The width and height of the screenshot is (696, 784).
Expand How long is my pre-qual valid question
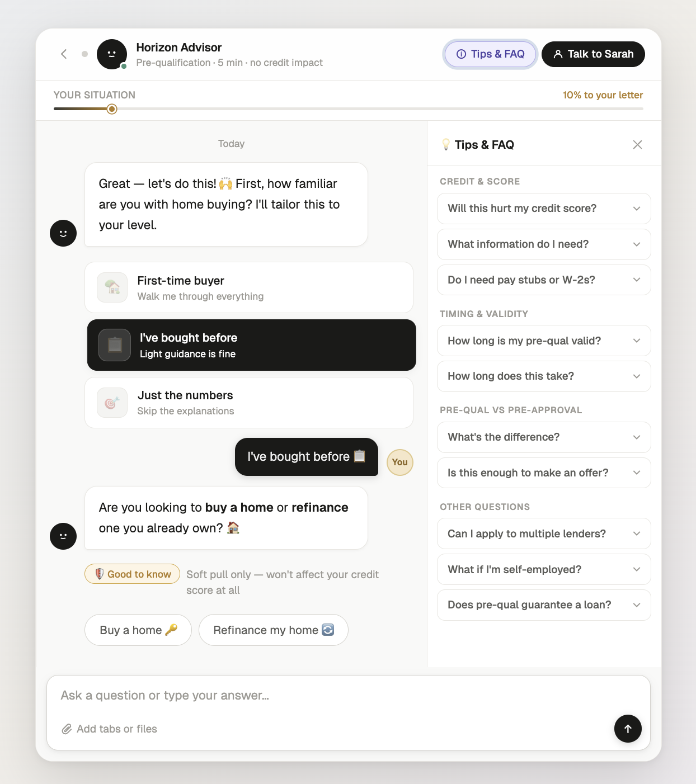(x=543, y=341)
